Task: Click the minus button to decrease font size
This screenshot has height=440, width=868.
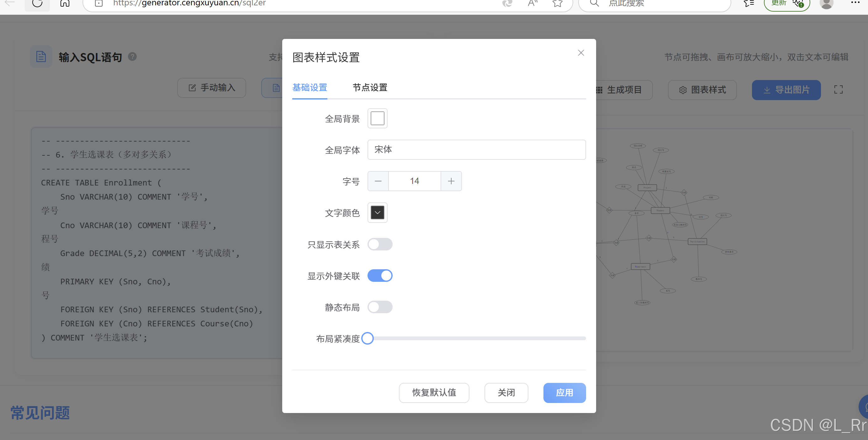Action: coord(378,181)
